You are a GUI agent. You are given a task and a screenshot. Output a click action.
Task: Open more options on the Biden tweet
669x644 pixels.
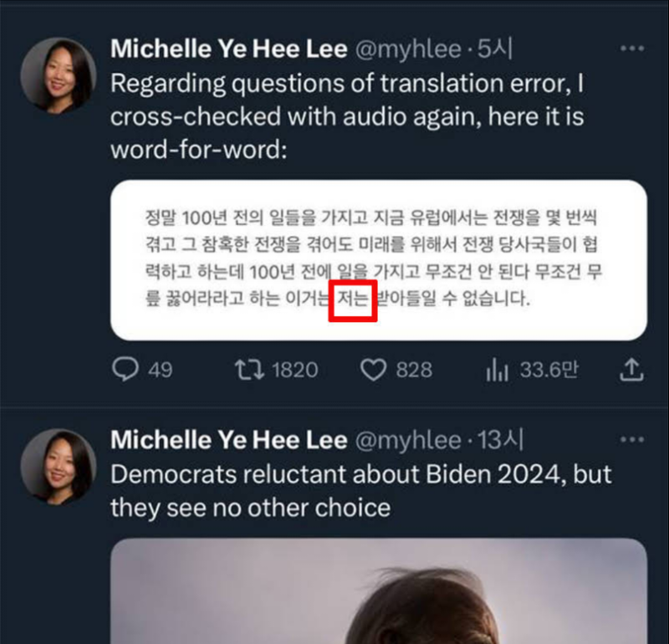tap(632, 440)
